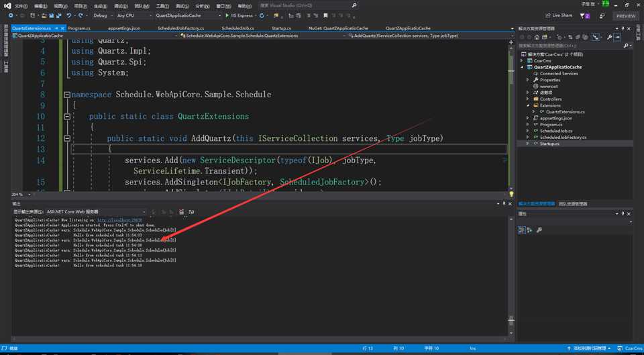
Task: Click the Open File folder toolbar icon
Action: 44,15
